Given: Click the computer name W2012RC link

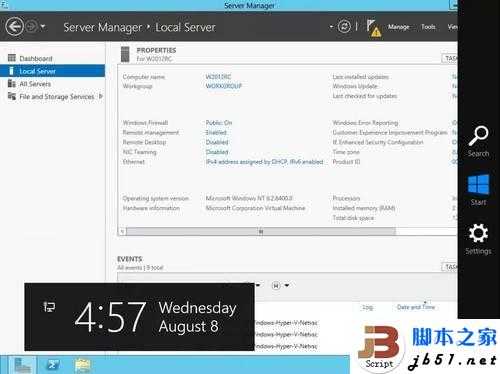Looking at the screenshot, I should click(x=218, y=77).
